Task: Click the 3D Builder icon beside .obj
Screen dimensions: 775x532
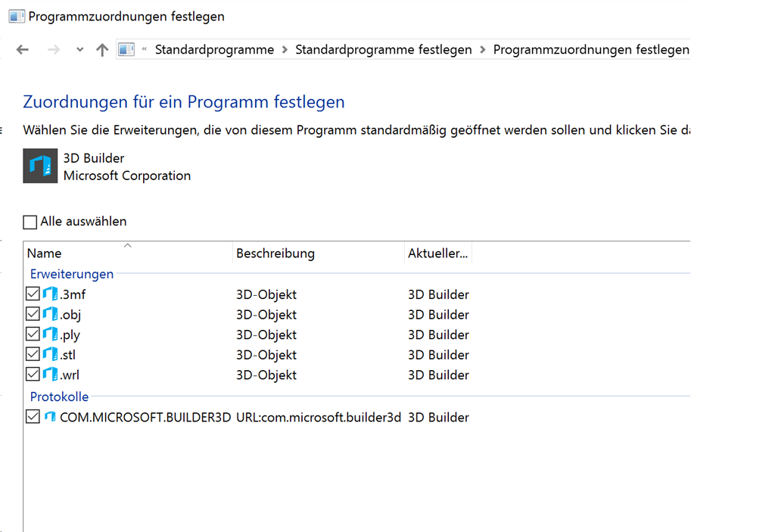Action: click(50, 314)
